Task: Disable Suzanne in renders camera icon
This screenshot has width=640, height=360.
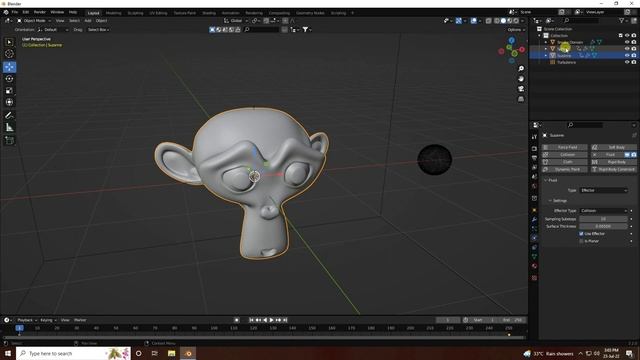Action: [634, 56]
